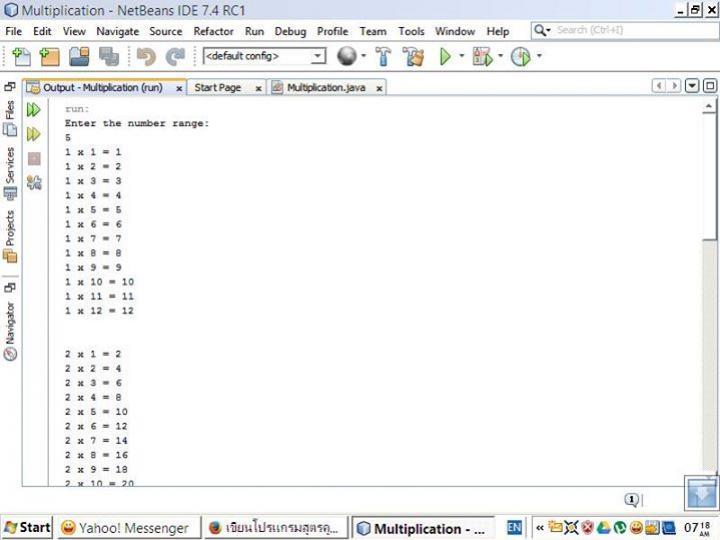Click the scrollbar up arrow

click(709, 107)
